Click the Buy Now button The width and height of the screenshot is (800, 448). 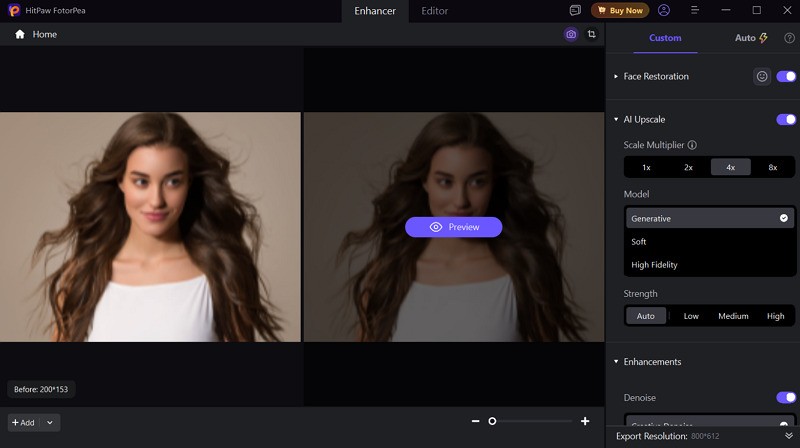(x=620, y=10)
